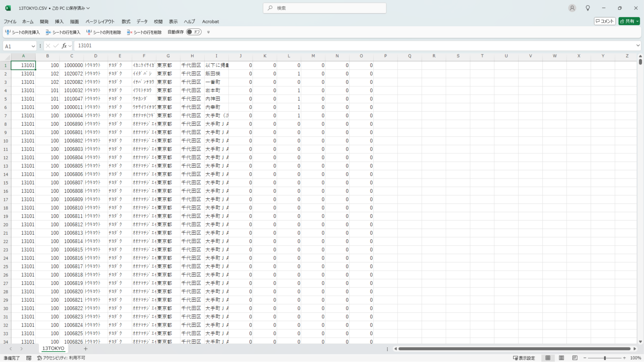Open Quick Access Toolbar customization dropdown
Screen dimensions: 644x362
pyautogui.click(x=208, y=32)
